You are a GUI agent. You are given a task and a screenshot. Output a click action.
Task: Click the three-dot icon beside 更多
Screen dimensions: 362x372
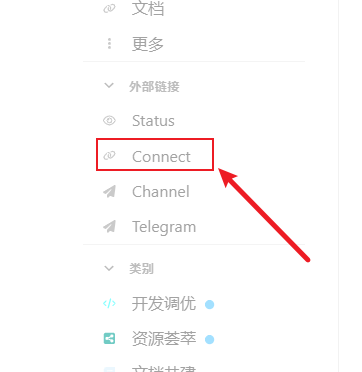[x=109, y=44]
